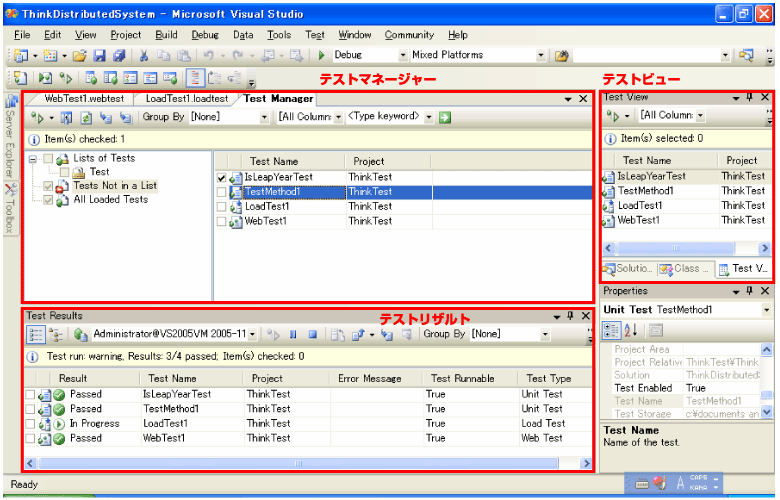Click the Error Message column header
The width and height of the screenshot is (780, 500).
click(x=376, y=379)
